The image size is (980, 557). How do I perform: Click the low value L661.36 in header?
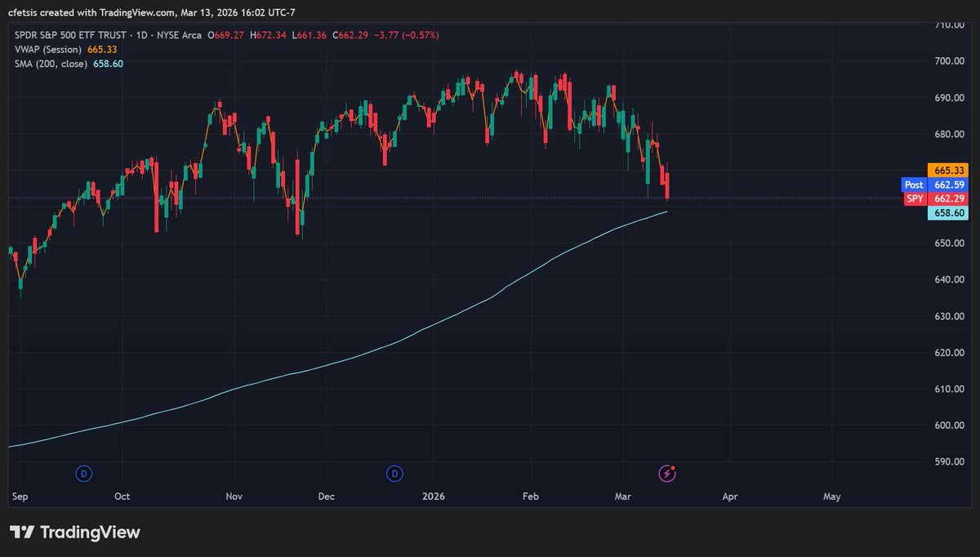(x=310, y=35)
